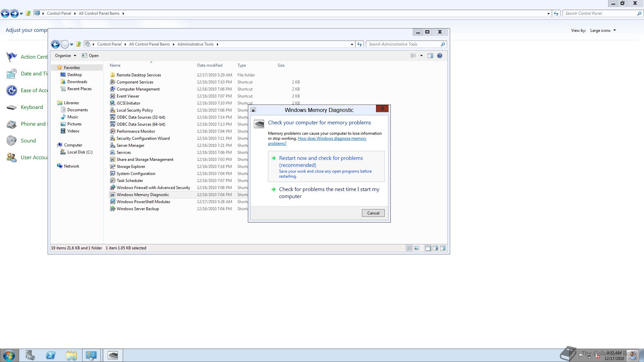Choose Restart now and check for problems
Screen dimensions: 644x362
(326, 167)
